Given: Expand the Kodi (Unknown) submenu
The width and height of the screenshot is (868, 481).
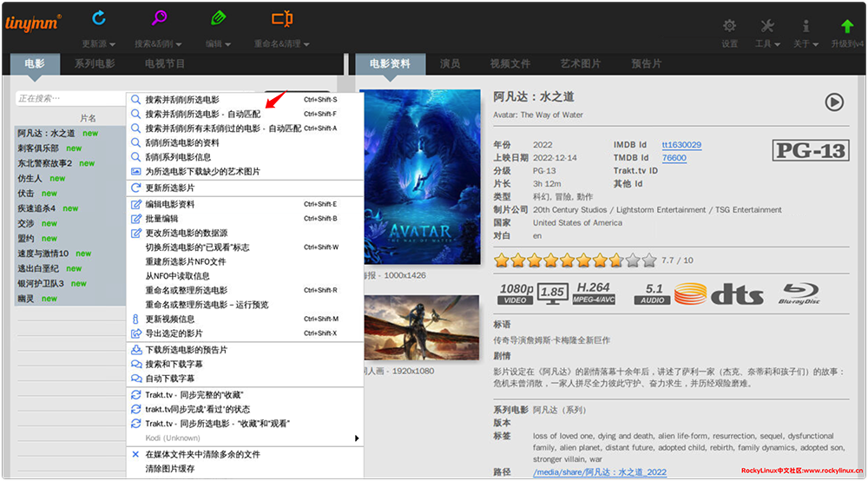Looking at the screenshot, I should click(x=357, y=438).
